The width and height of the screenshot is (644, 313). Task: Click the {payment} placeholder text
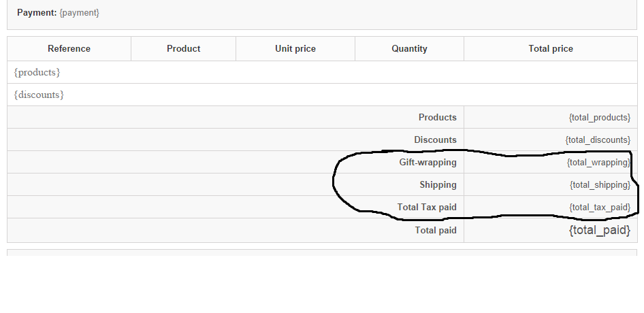[80, 12]
